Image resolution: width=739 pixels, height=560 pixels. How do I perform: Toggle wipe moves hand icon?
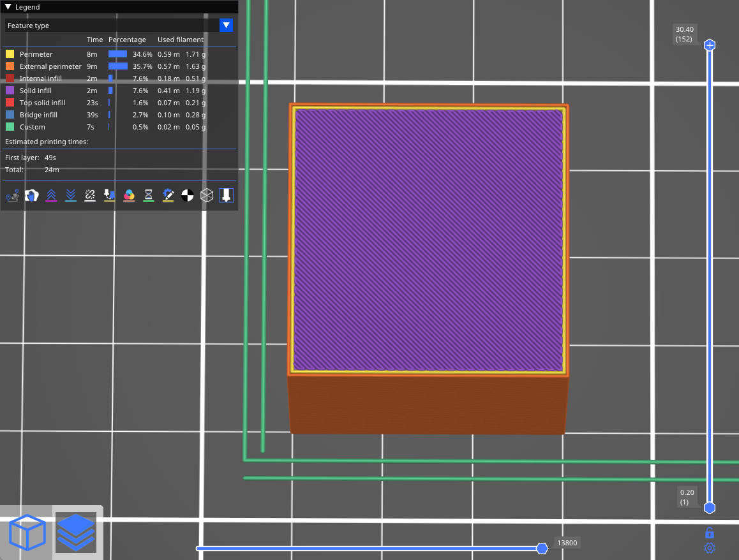point(32,196)
